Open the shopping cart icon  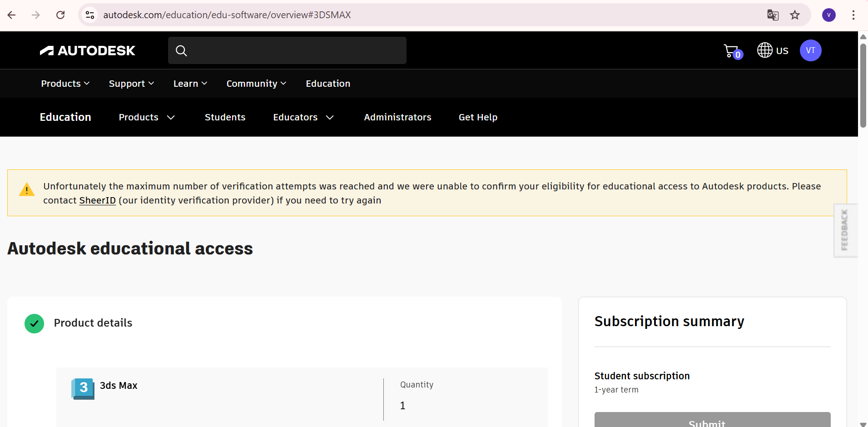(733, 51)
